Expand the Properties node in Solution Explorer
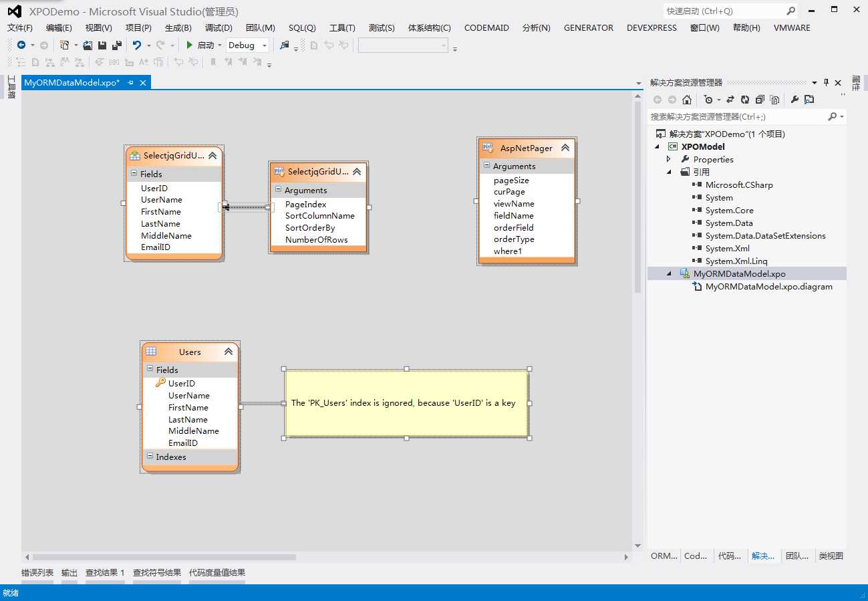The height and width of the screenshot is (601, 868). coord(669,159)
